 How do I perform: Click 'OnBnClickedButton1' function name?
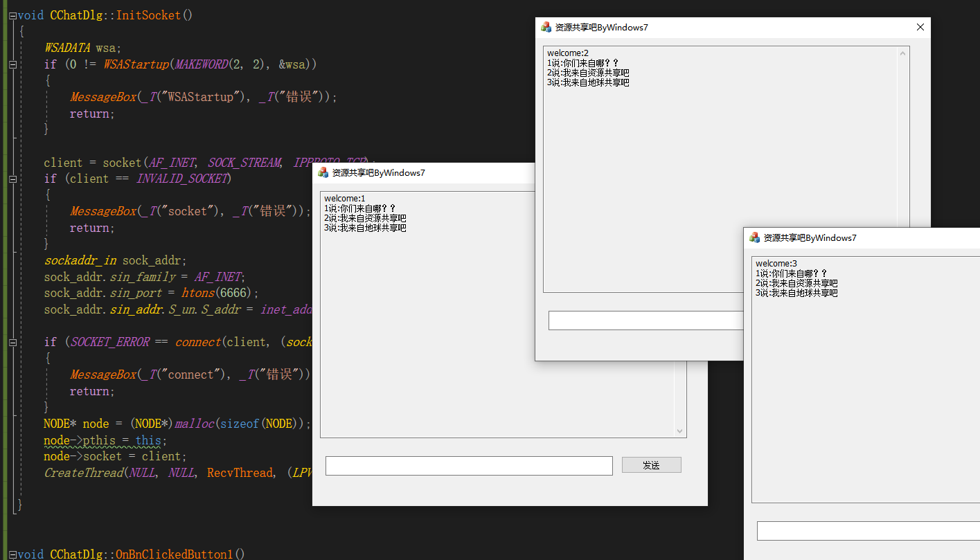(175, 554)
